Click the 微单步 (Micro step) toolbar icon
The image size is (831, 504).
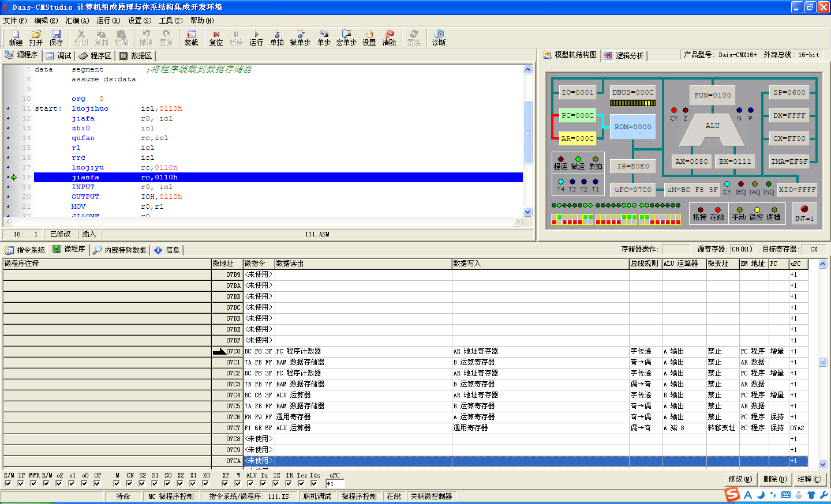coord(300,38)
